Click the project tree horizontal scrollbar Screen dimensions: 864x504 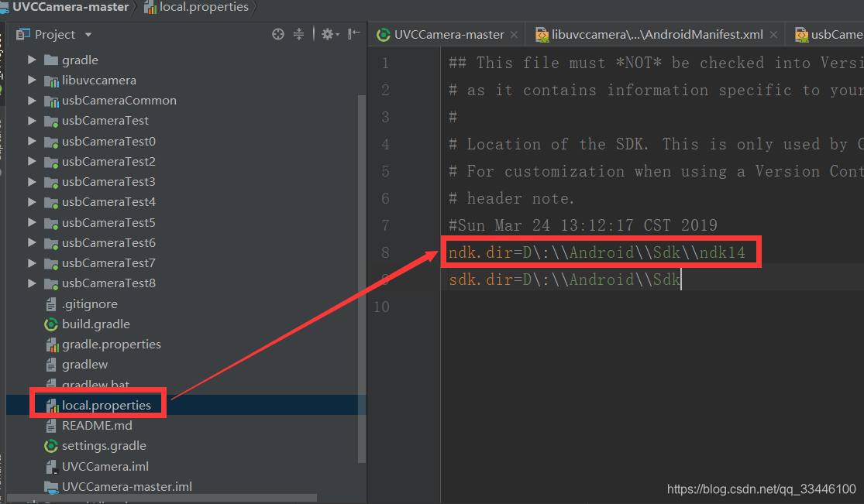tap(163, 498)
